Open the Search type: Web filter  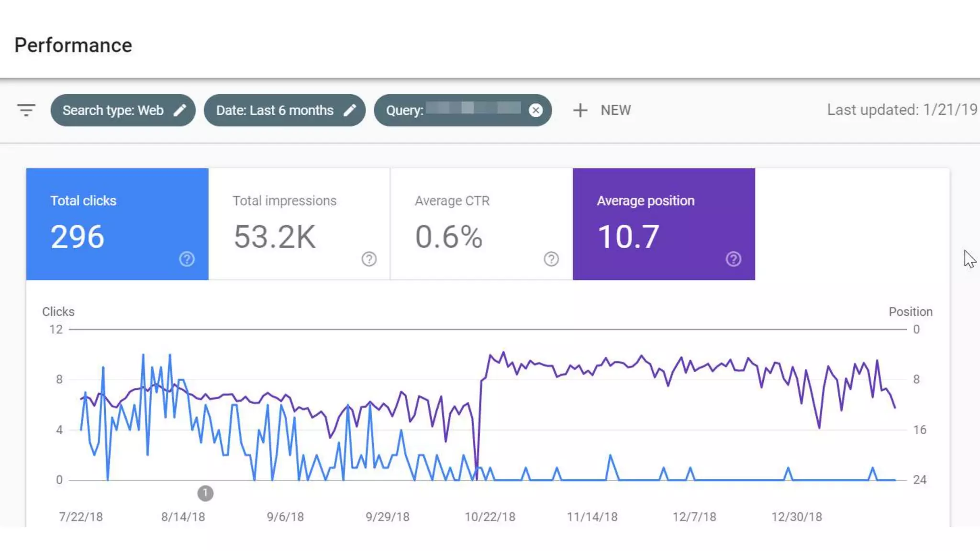[113, 110]
